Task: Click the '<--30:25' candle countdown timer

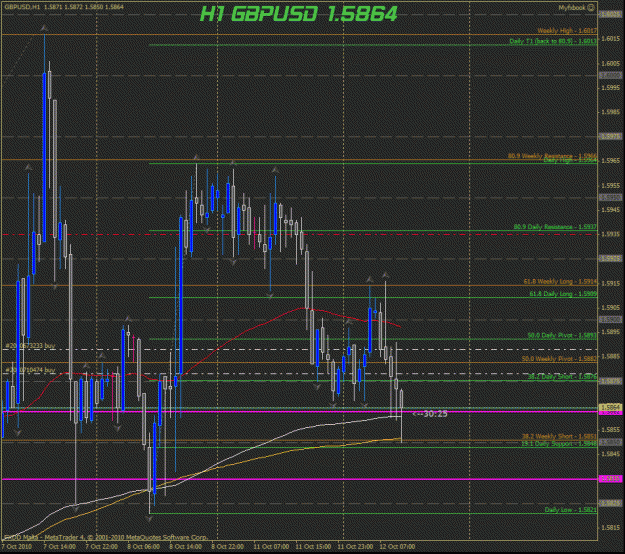Action: click(x=430, y=414)
